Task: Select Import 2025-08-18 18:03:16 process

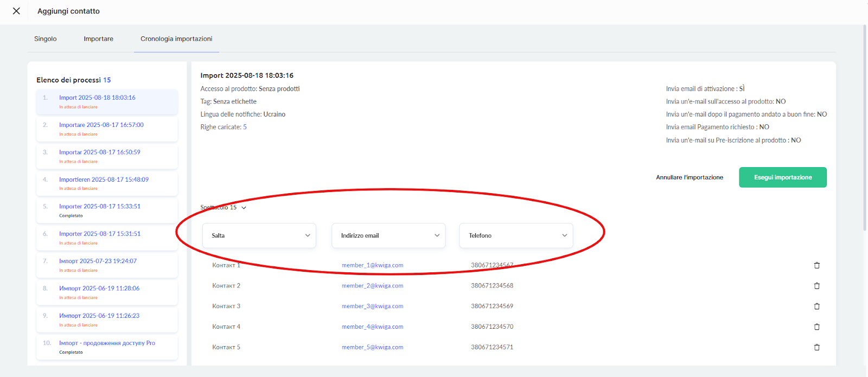Action: (x=97, y=98)
